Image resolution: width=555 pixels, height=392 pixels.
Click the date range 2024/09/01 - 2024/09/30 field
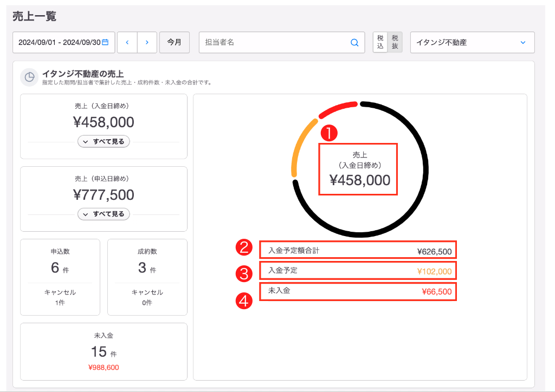click(64, 42)
